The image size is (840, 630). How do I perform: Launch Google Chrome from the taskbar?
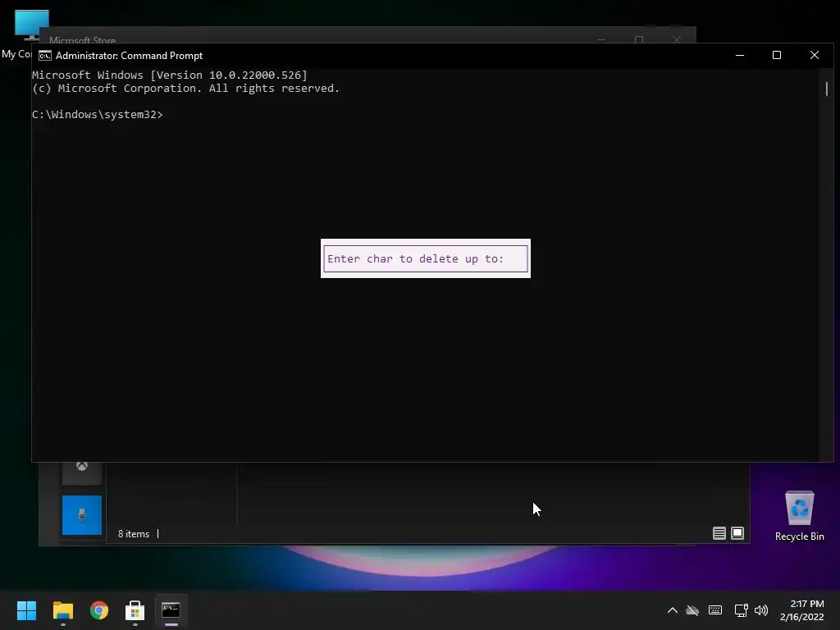tap(99, 610)
